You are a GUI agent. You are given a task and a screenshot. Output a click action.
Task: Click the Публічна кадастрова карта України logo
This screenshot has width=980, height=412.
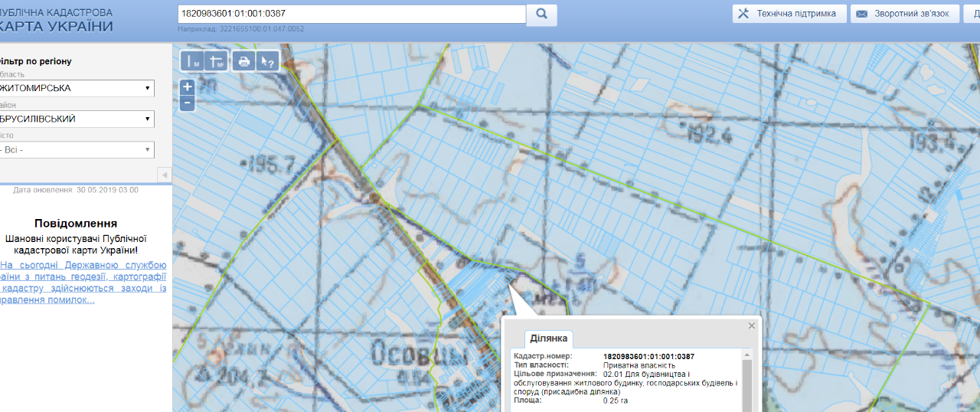(x=57, y=21)
